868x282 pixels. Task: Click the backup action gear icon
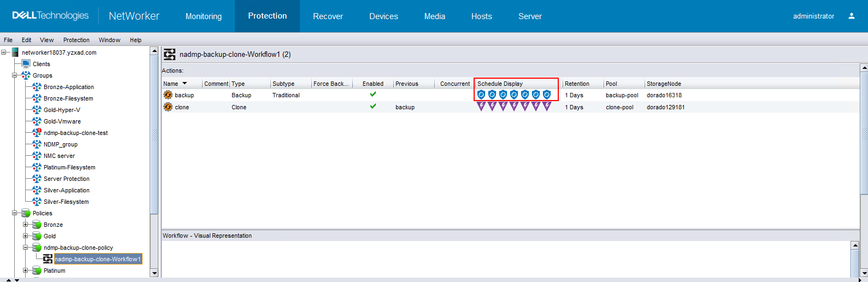pos(168,95)
